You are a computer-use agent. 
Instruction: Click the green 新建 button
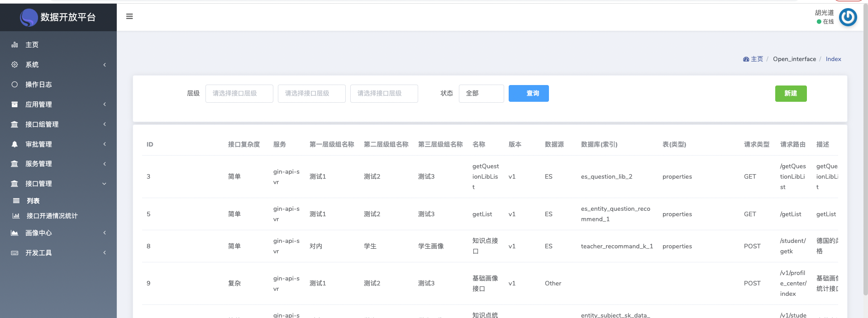pyautogui.click(x=791, y=94)
